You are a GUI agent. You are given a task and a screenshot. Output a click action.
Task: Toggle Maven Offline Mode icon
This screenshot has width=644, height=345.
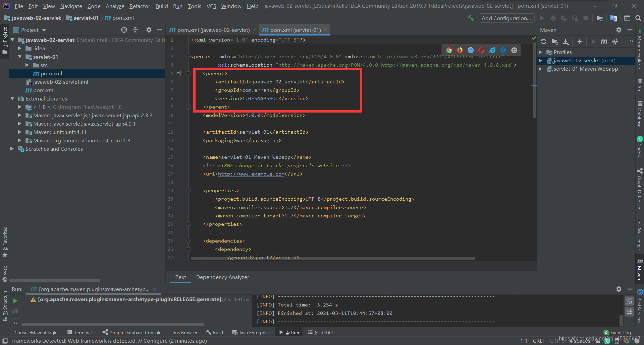point(615,42)
